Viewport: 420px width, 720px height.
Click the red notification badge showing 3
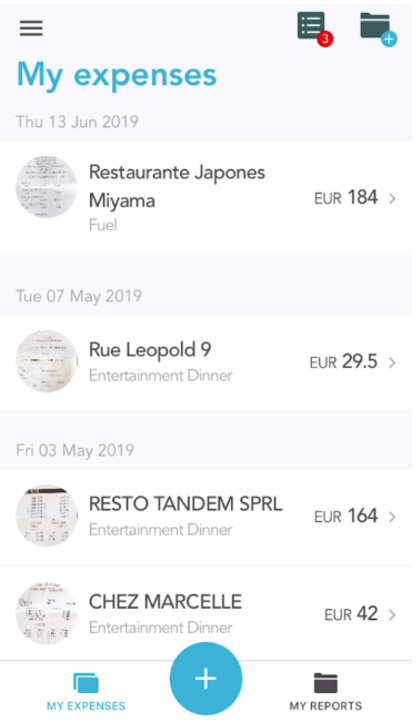point(325,39)
